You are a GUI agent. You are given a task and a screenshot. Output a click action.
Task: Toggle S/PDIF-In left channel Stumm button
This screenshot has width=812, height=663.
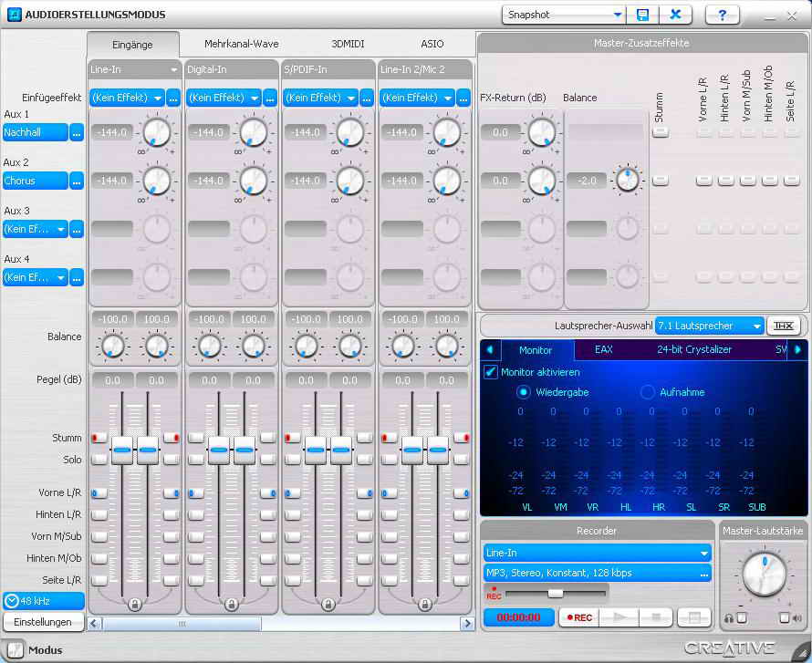293,438
